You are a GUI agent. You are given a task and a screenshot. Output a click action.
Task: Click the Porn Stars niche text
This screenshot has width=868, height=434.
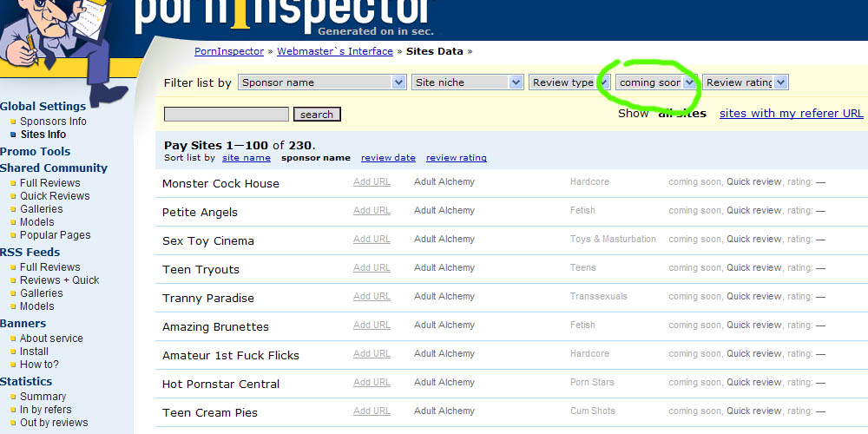[x=592, y=382]
